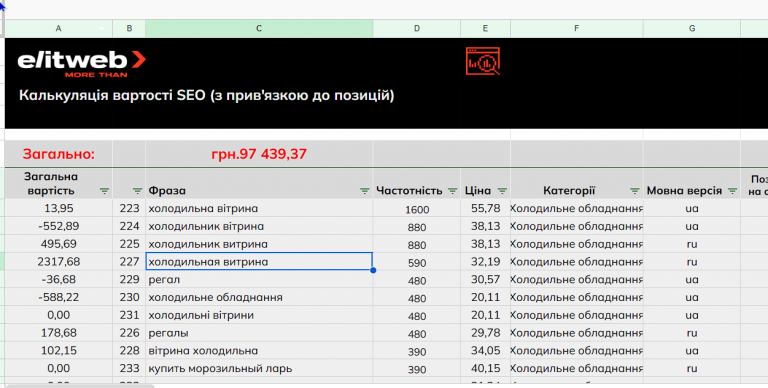Click language cell in row 226
Viewport: 768px width, 388px height.
(692, 333)
